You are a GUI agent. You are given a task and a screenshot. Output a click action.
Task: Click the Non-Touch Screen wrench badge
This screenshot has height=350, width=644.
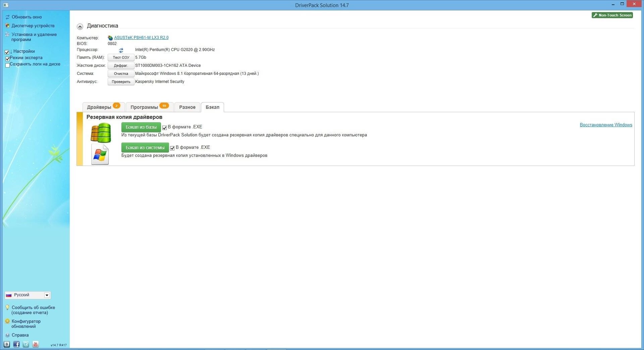pos(612,15)
